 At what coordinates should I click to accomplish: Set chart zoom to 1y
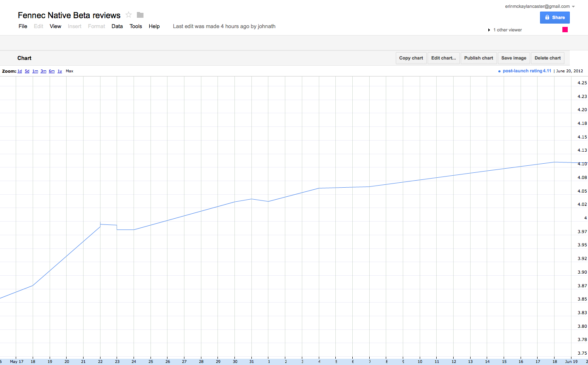60,71
